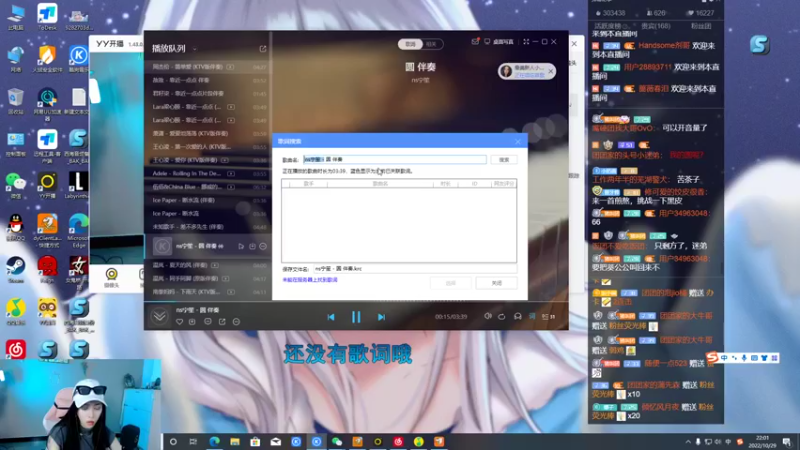Play the highlighted queue song 圆 伴奏
Image resolution: width=800 pixels, height=450 pixels.
pyautogui.click(x=241, y=246)
